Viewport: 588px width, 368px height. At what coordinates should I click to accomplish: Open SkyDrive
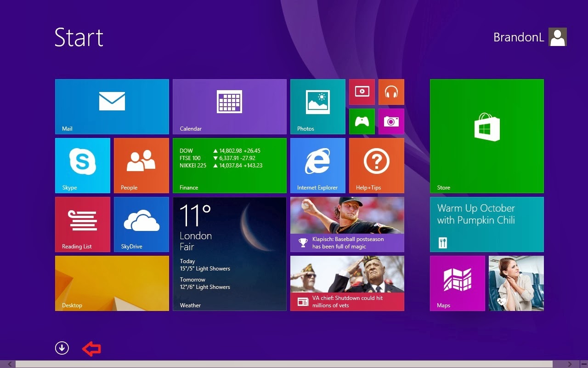(x=141, y=224)
